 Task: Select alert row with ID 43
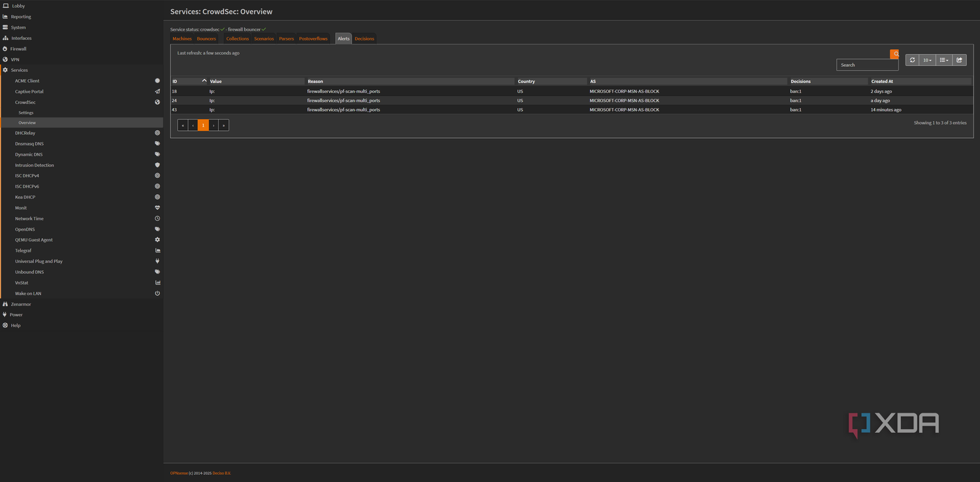[572, 110]
